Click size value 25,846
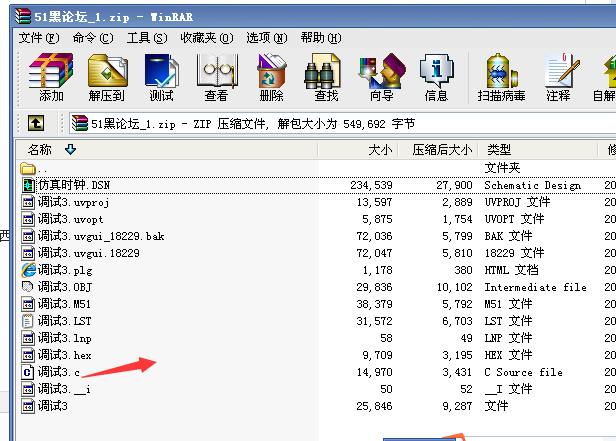616x441 pixels. click(x=374, y=406)
